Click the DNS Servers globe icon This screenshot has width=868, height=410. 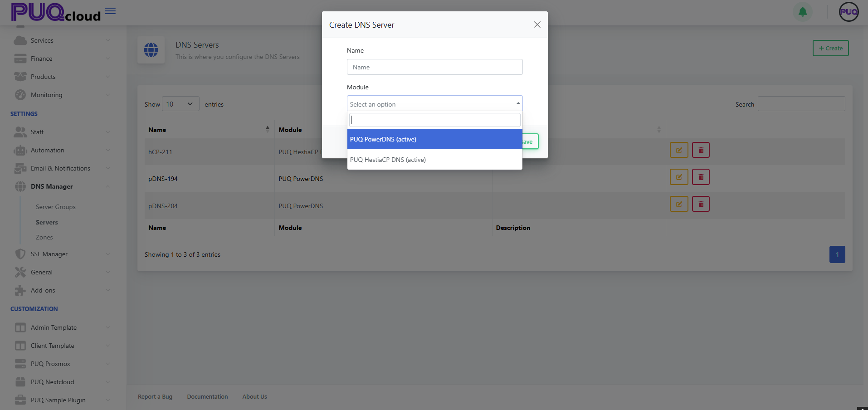pyautogui.click(x=151, y=50)
